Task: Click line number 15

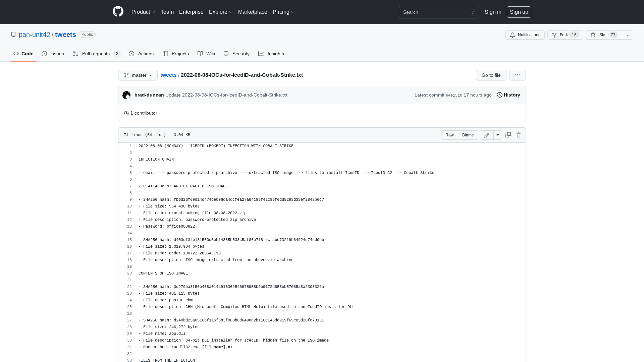Action: click(x=129, y=240)
